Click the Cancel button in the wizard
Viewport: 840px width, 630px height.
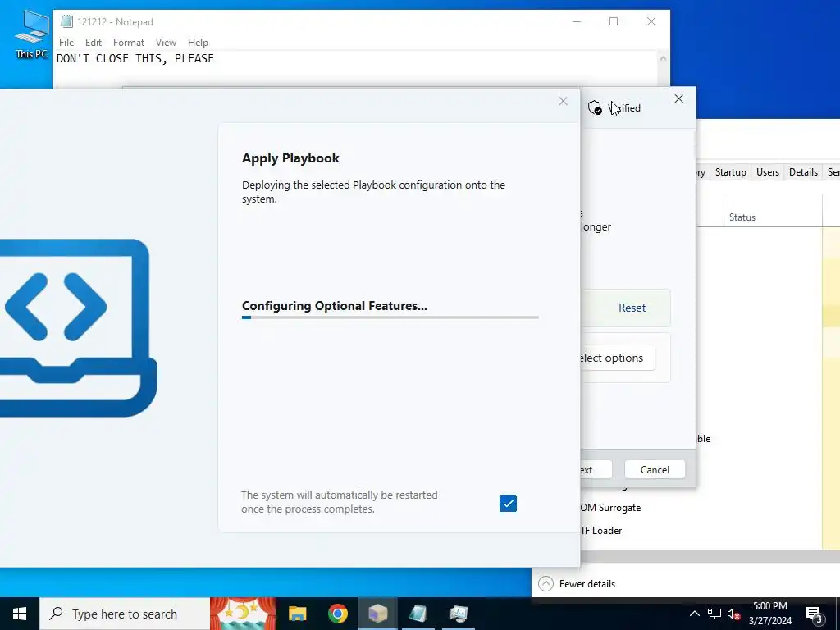(x=655, y=470)
